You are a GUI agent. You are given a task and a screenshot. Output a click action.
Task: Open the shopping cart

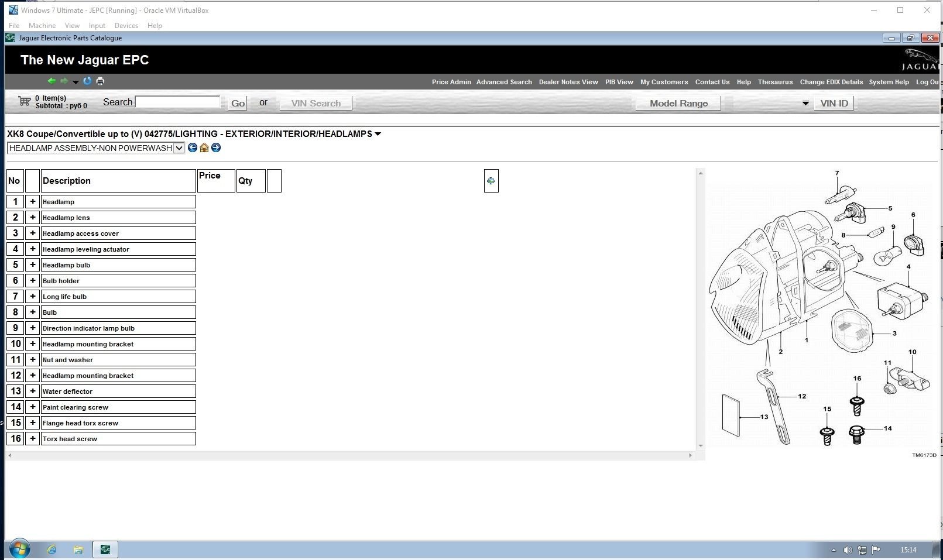(25, 101)
